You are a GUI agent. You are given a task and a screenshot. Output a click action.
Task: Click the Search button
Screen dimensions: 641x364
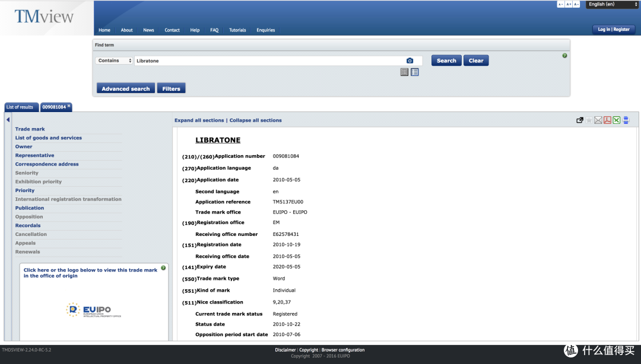pos(446,60)
